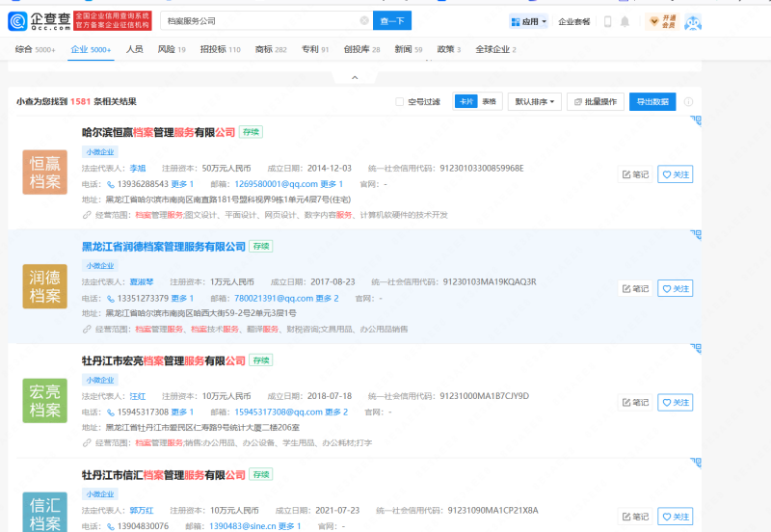
Task: Open the 商标 tab
Action: coord(271,49)
